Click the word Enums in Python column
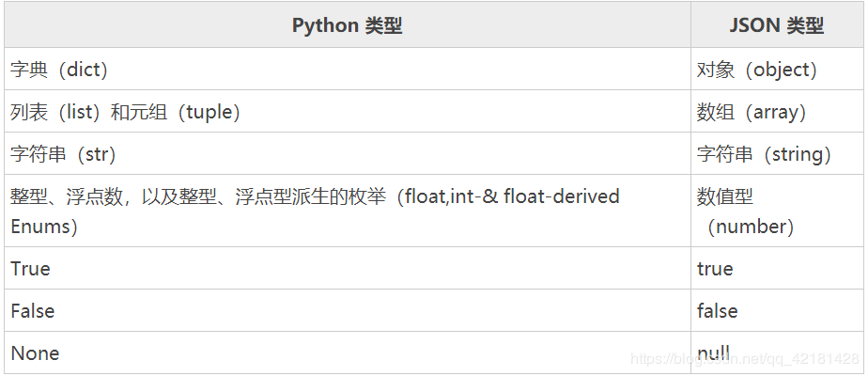Viewport: 868px width, 376px height. coord(39,227)
